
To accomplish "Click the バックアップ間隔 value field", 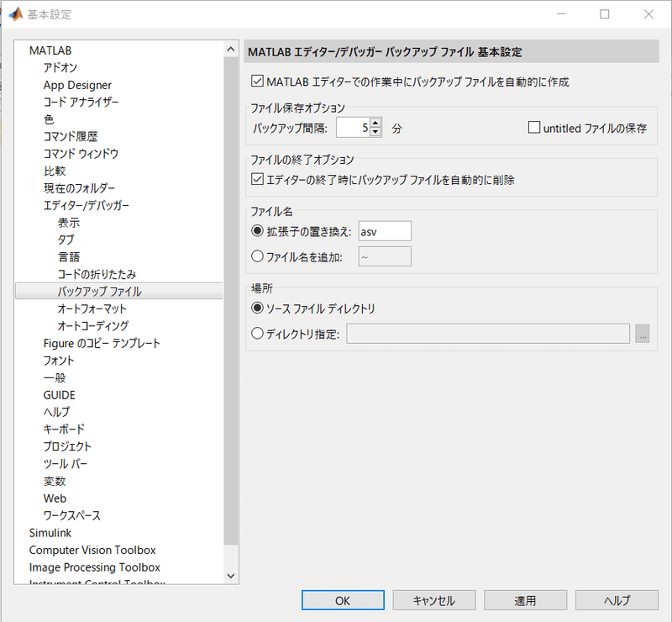I will point(353,128).
